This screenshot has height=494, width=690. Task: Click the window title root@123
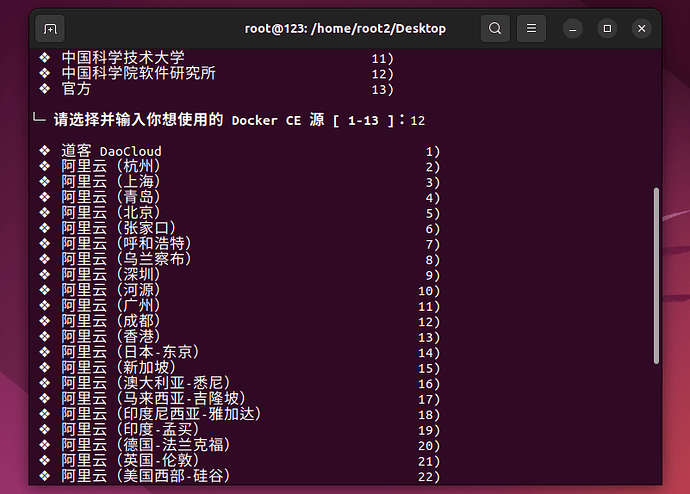pyautogui.click(x=345, y=29)
